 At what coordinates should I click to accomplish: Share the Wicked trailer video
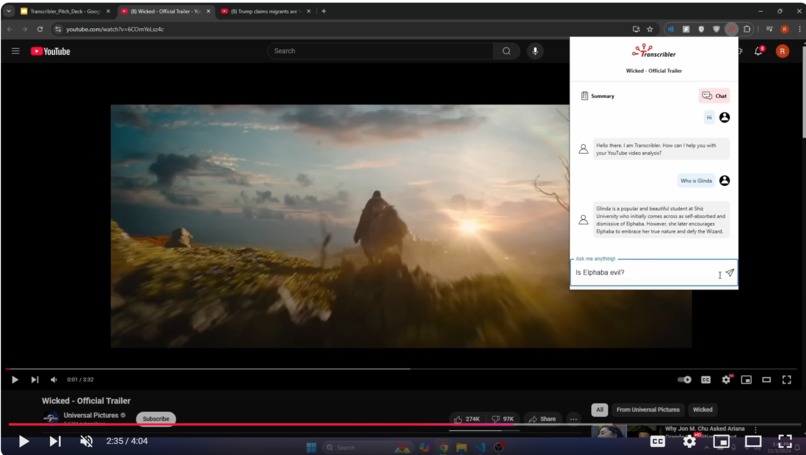click(x=543, y=419)
